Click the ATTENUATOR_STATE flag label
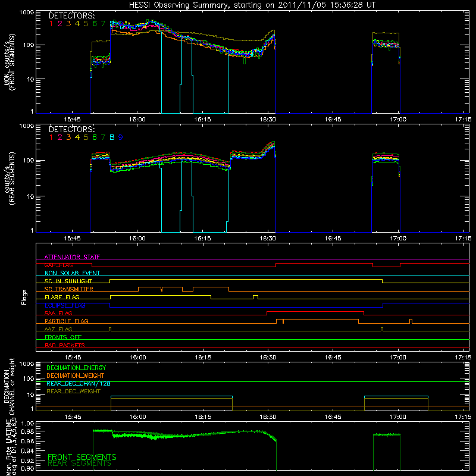This screenshot has width=476, height=476. pos(72,257)
